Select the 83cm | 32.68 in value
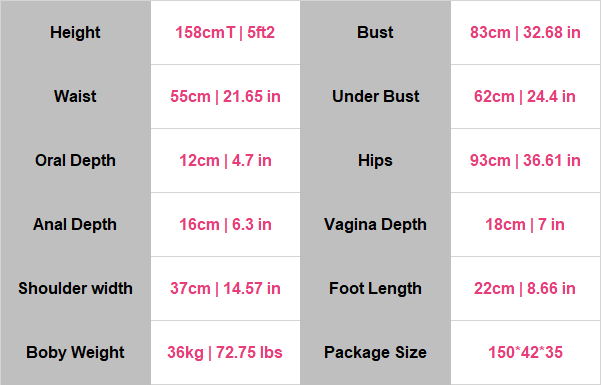601x385 pixels. point(525,33)
